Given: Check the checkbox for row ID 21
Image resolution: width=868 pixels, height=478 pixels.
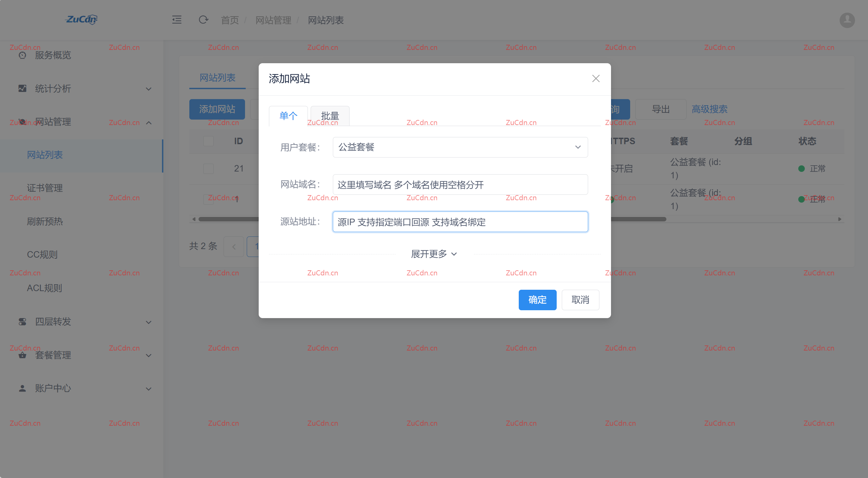Looking at the screenshot, I should coord(208,168).
